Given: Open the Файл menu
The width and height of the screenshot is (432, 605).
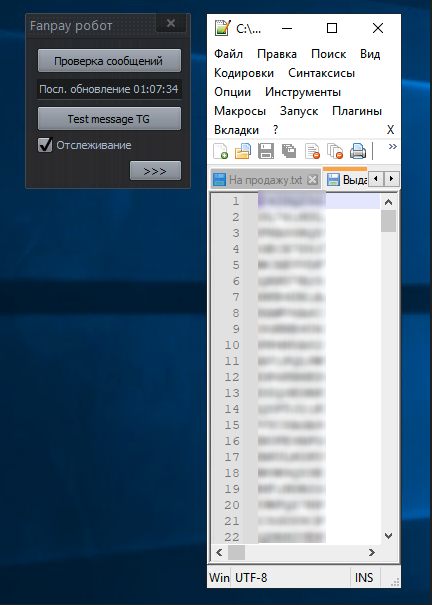Looking at the screenshot, I should coord(228,54).
